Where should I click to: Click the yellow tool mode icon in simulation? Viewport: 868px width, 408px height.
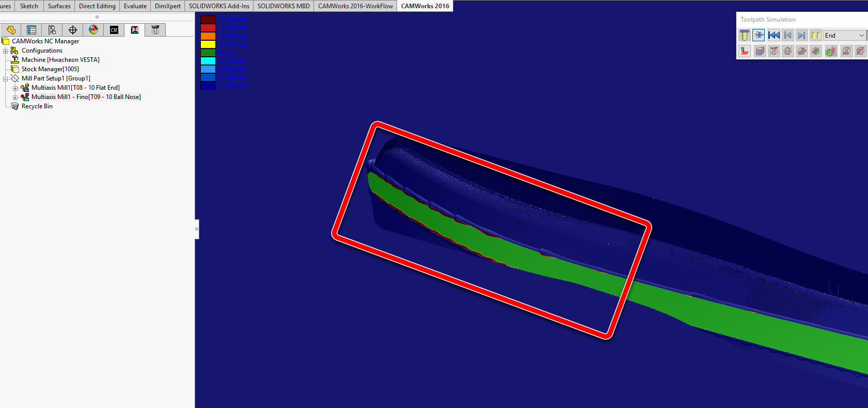pos(744,35)
